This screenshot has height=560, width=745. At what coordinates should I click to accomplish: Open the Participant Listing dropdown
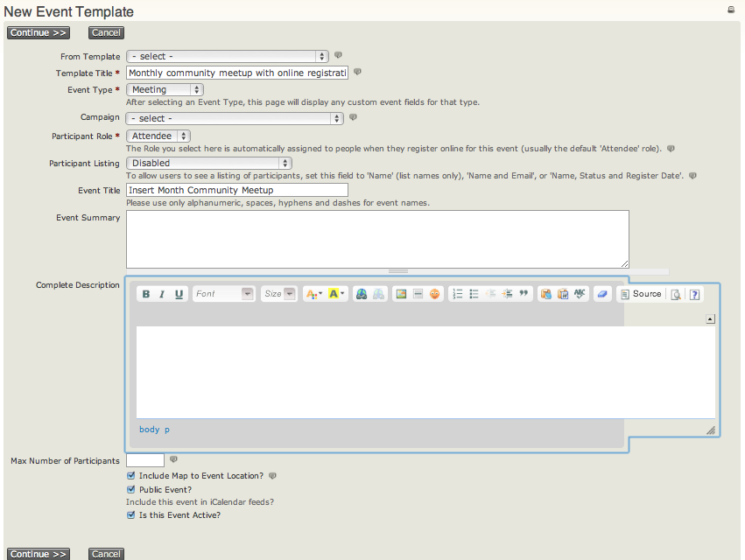click(x=209, y=163)
